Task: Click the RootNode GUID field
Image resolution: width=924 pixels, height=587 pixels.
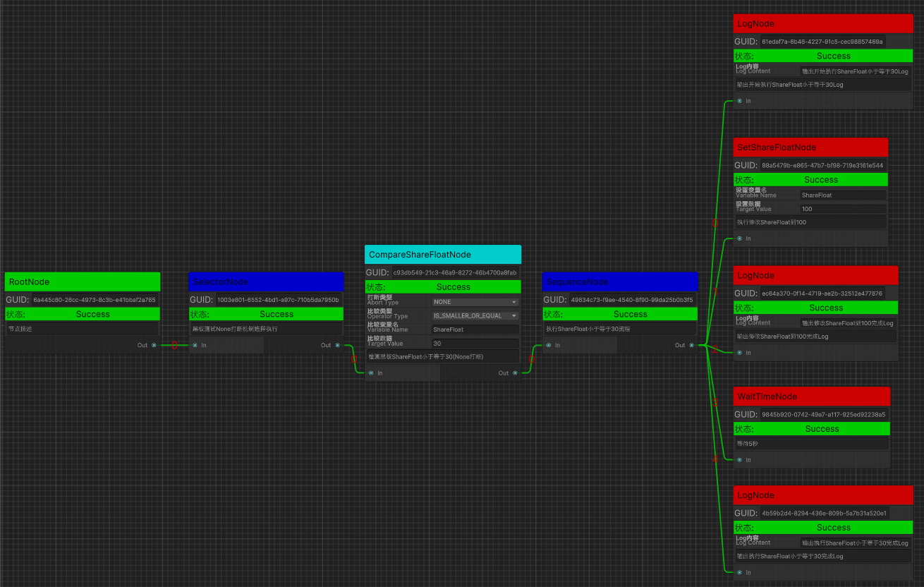Action: [x=95, y=300]
